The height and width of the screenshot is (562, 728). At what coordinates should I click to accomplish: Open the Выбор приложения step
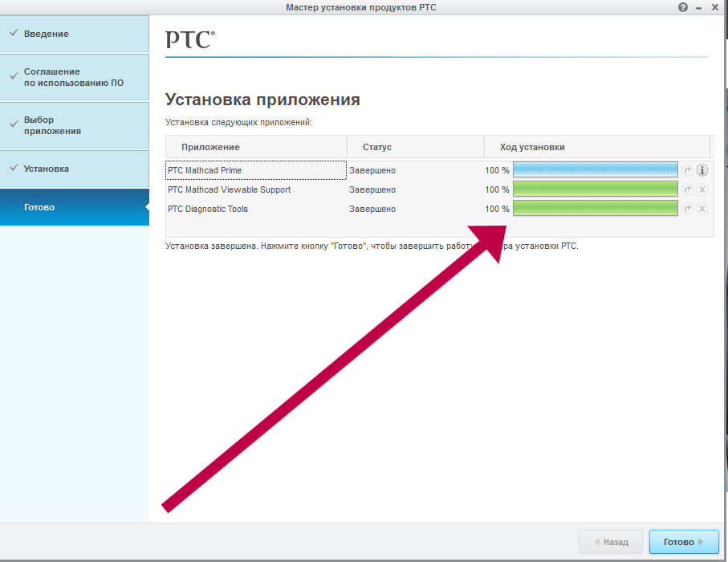coord(52,125)
